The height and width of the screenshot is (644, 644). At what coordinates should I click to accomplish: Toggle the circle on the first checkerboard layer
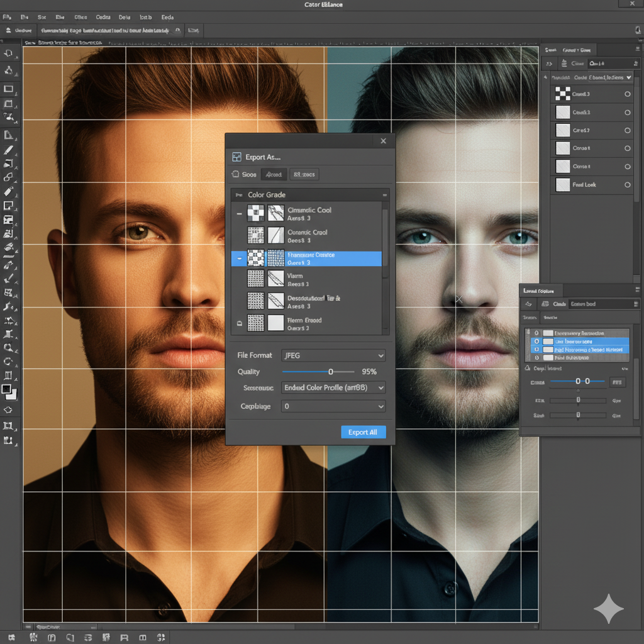click(x=627, y=94)
